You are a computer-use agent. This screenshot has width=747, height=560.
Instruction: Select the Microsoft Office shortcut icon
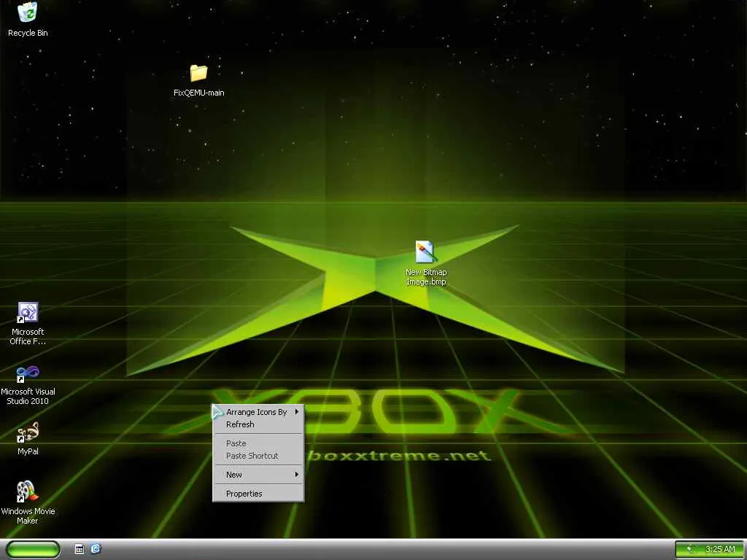28,313
